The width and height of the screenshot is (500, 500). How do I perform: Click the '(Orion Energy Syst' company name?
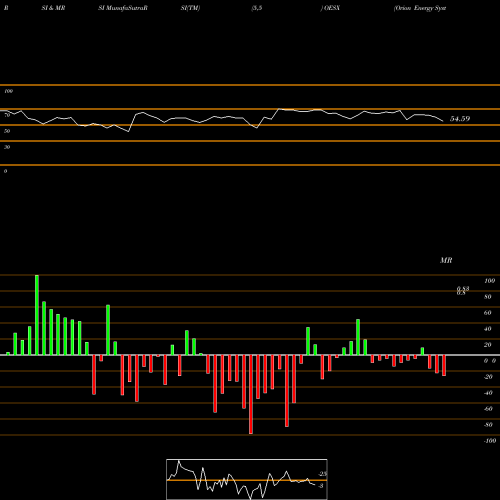tap(420, 8)
